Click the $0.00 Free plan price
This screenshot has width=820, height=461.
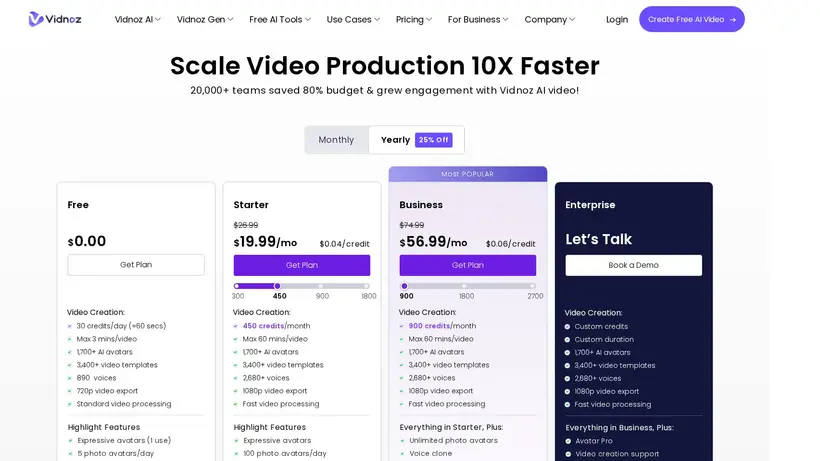87,241
